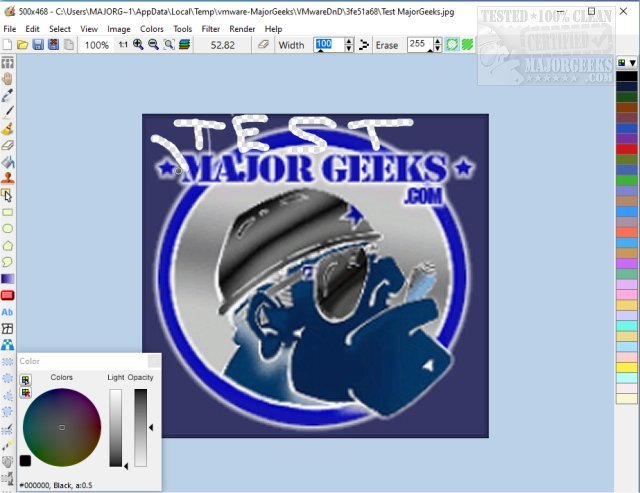The image size is (640, 493).
Task: Toggle soften erase mode button
Action: tap(467, 44)
